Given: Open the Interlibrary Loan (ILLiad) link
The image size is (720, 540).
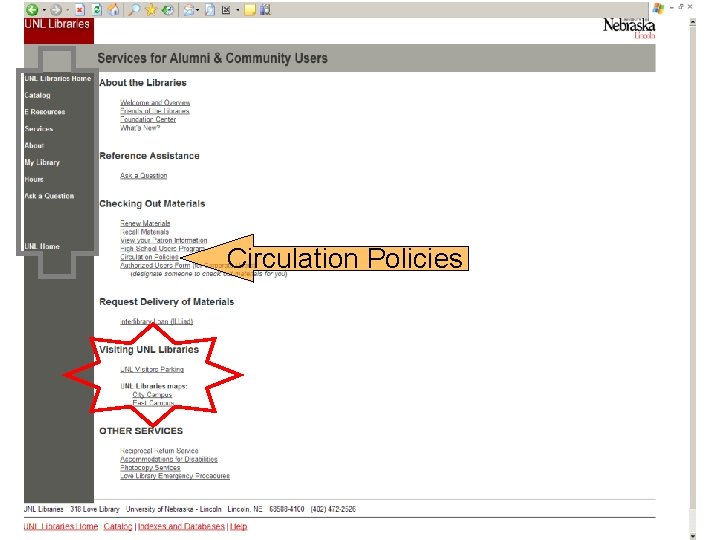Looking at the screenshot, I should [157, 321].
